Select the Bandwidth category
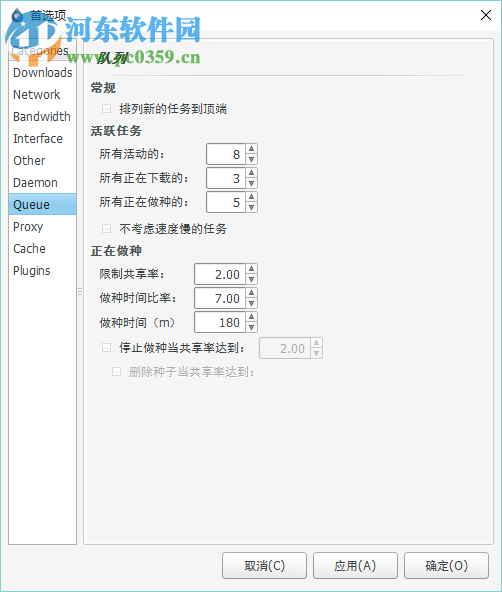 [x=42, y=116]
